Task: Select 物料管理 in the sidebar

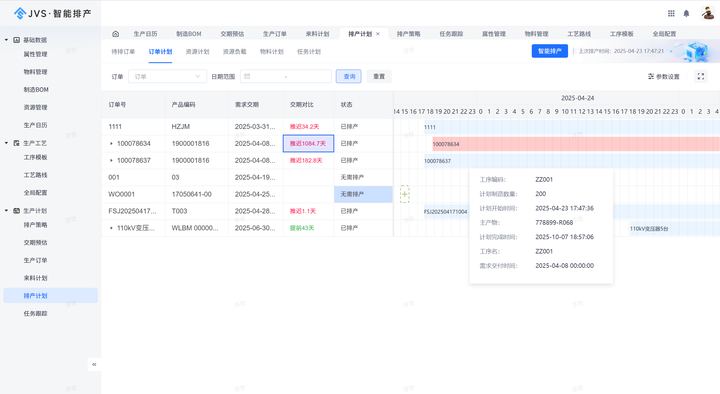Action: 35,72
